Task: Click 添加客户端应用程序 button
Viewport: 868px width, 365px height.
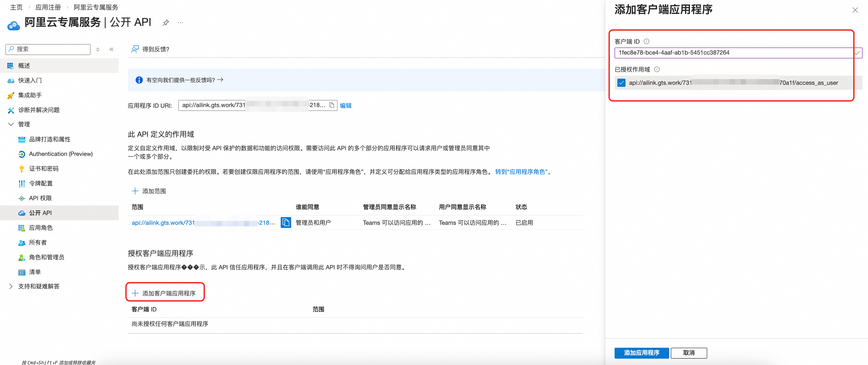Action: (165, 293)
